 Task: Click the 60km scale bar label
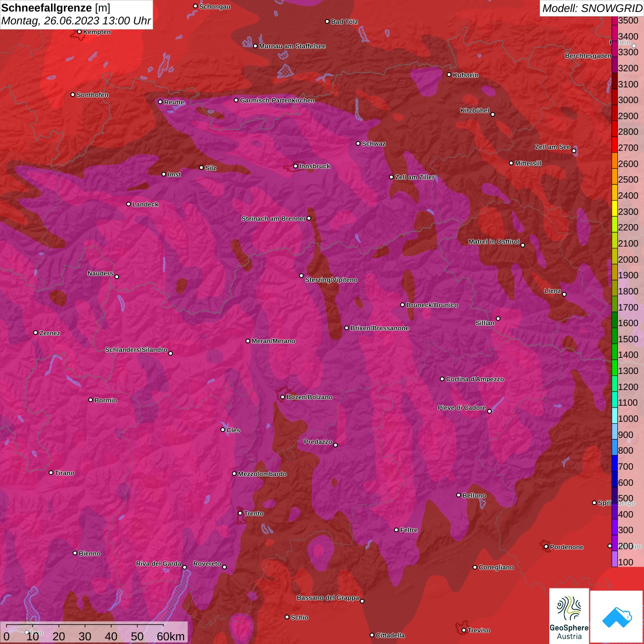click(171, 636)
